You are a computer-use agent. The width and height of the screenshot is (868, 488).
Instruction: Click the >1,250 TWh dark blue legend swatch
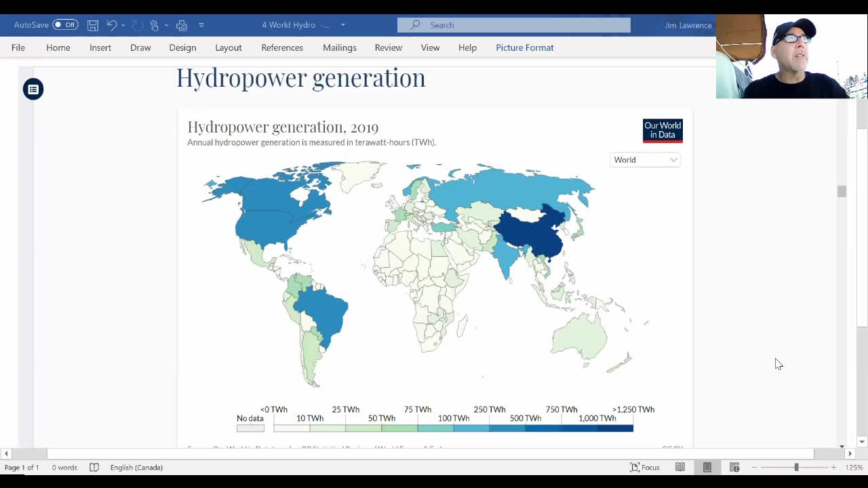[x=615, y=428]
